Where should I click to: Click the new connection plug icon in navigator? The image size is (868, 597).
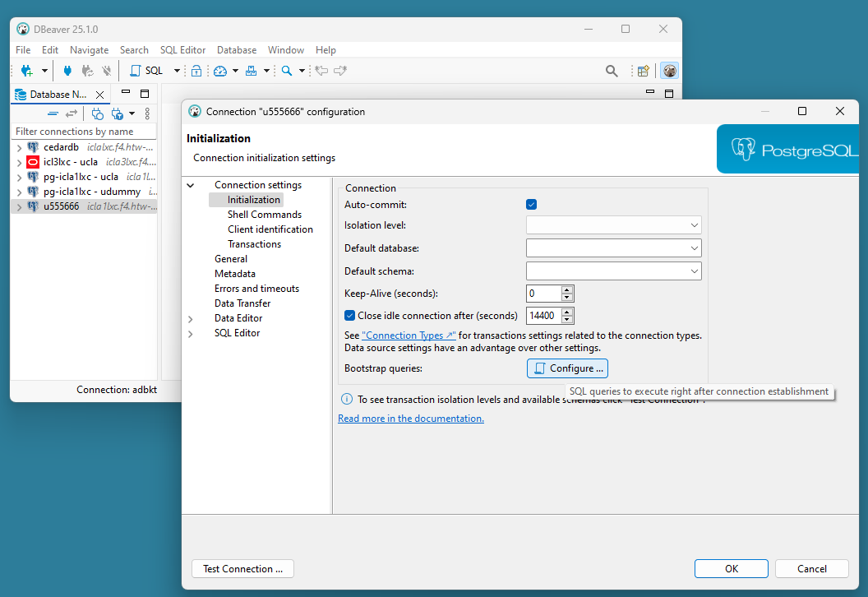[98, 113]
